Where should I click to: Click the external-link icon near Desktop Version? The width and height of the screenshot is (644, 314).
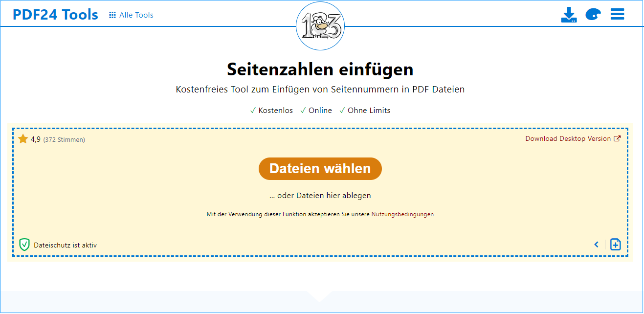coord(618,138)
